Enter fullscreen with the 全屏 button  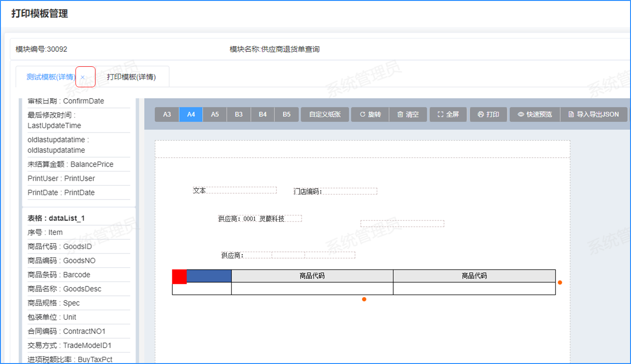pyautogui.click(x=448, y=115)
